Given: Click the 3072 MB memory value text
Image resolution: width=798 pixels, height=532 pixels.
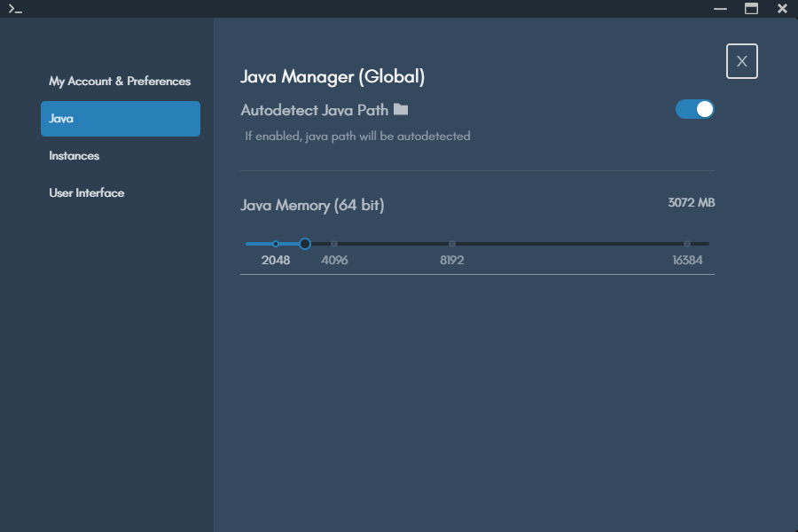Looking at the screenshot, I should click(x=691, y=202).
